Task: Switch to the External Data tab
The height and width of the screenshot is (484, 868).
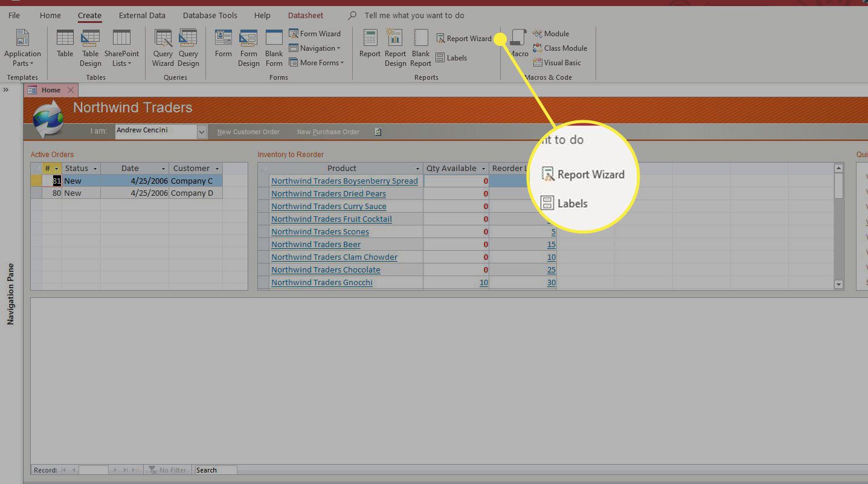Action: click(142, 15)
